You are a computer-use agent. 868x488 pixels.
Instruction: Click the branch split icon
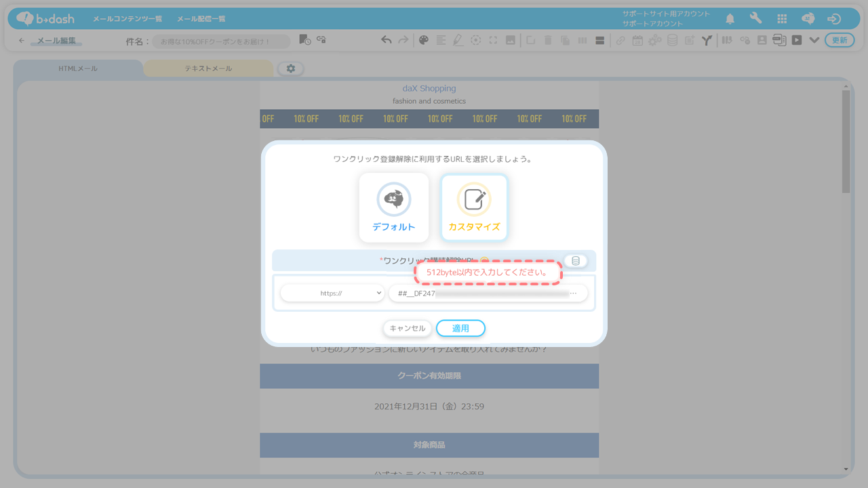point(707,41)
